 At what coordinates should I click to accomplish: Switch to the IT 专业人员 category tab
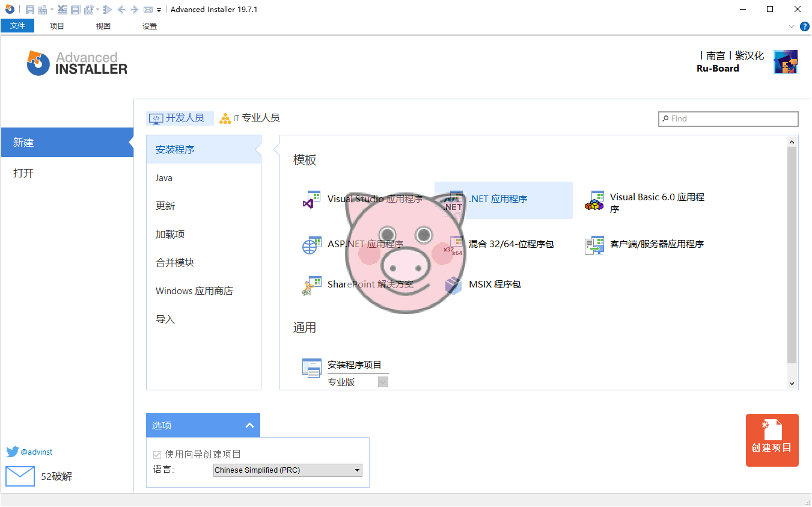249,118
